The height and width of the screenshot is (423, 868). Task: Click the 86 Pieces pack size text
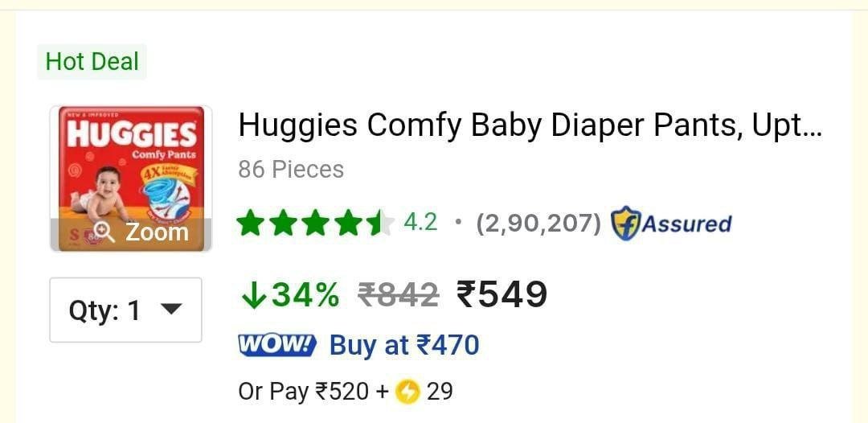[x=291, y=170]
